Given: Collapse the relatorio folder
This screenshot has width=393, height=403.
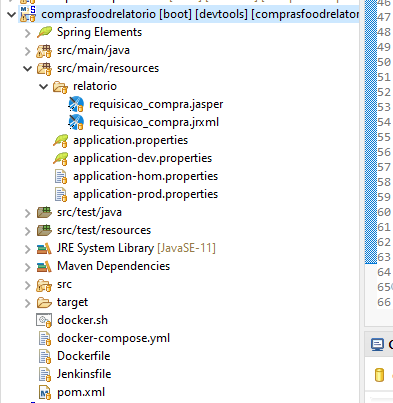Looking at the screenshot, I should click(44, 87).
